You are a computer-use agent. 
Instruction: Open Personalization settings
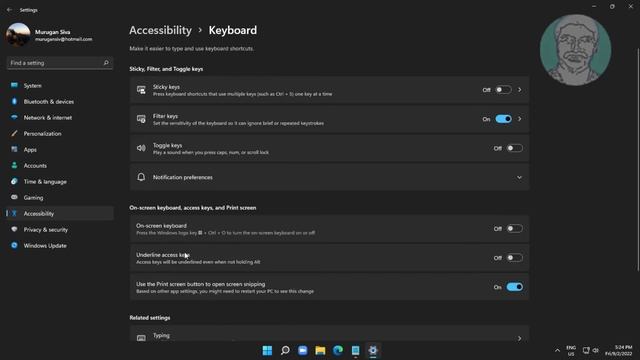pyautogui.click(x=60, y=133)
